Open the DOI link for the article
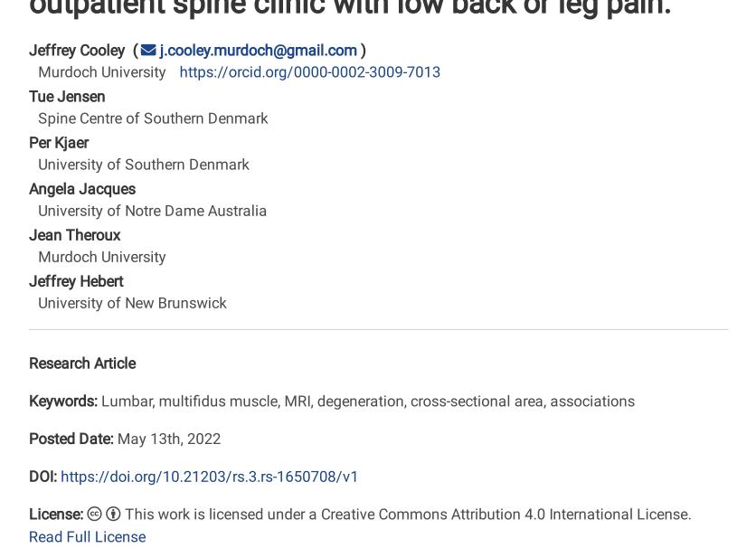This screenshot has height=548, width=756. (x=209, y=477)
